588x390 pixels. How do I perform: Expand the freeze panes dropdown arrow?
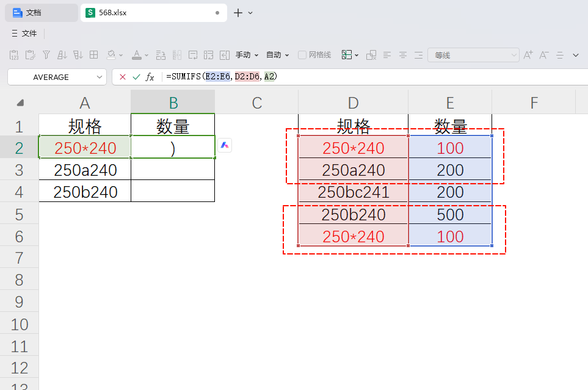(x=357, y=56)
